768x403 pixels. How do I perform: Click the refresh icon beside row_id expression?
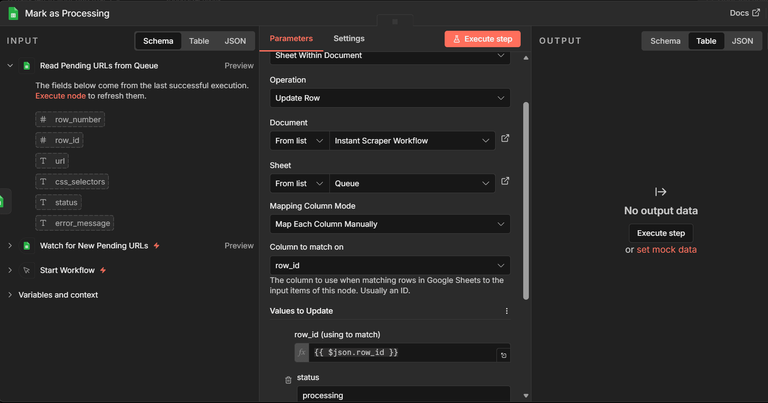(504, 356)
